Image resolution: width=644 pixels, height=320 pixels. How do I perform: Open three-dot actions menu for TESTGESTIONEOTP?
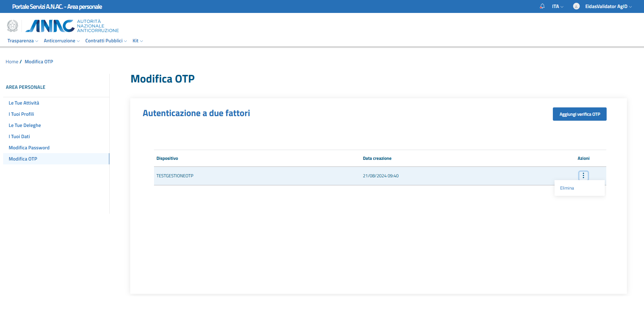(583, 176)
